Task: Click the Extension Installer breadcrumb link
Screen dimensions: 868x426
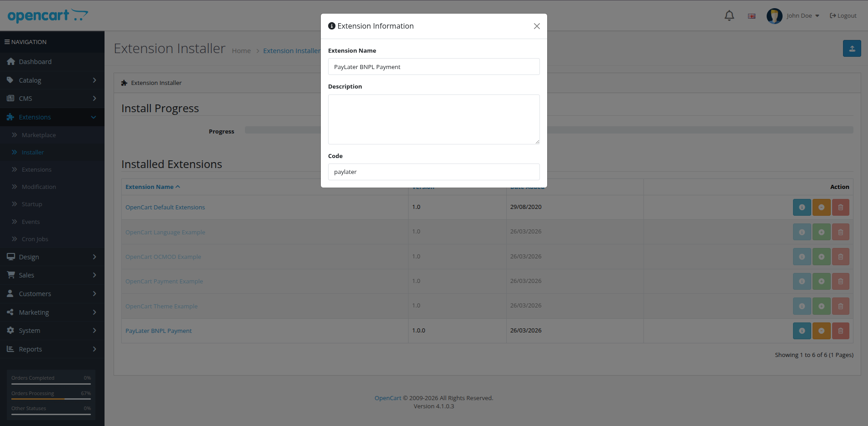Action: (x=292, y=51)
